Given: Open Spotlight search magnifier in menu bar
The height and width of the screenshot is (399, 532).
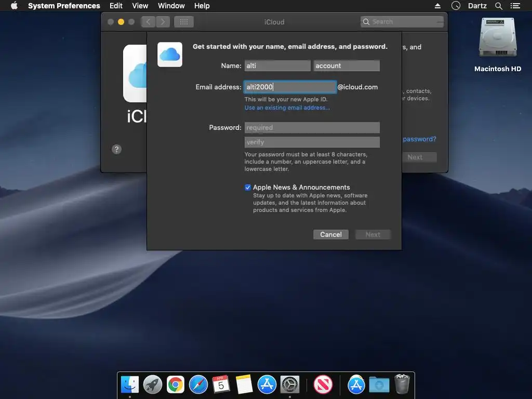Looking at the screenshot, I should (498, 6).
